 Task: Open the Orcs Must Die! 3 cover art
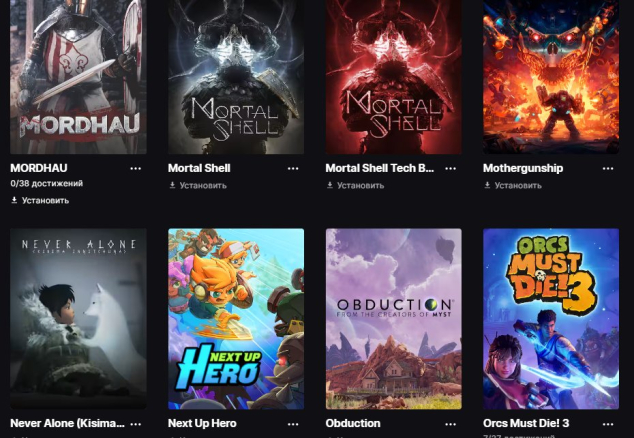(551, 319)
